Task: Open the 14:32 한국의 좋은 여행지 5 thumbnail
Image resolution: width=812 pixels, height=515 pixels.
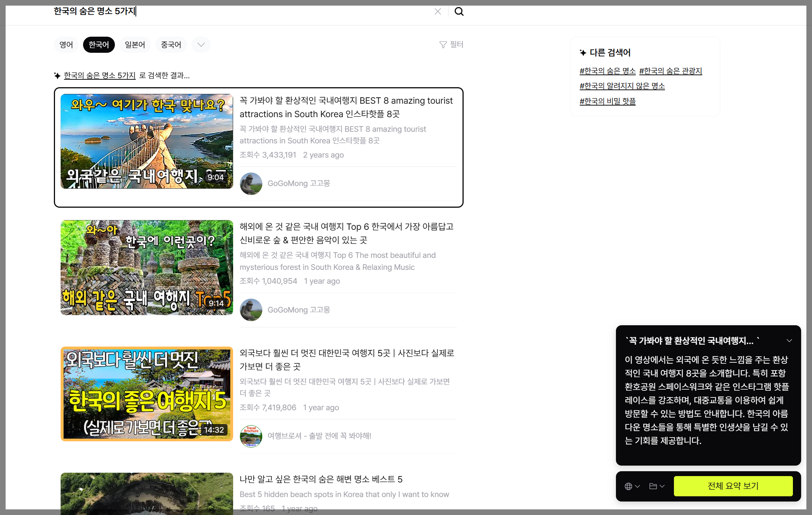Action: pyautogui.click(x=147, y=394)
